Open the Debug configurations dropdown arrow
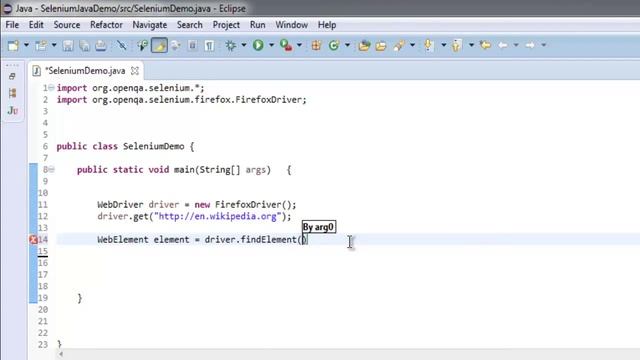Viewport: 640px width, 360px height. point(244,45)
